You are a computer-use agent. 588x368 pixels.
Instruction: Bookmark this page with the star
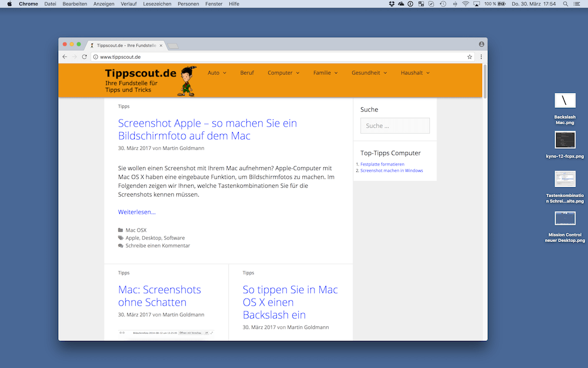point(469,57)
